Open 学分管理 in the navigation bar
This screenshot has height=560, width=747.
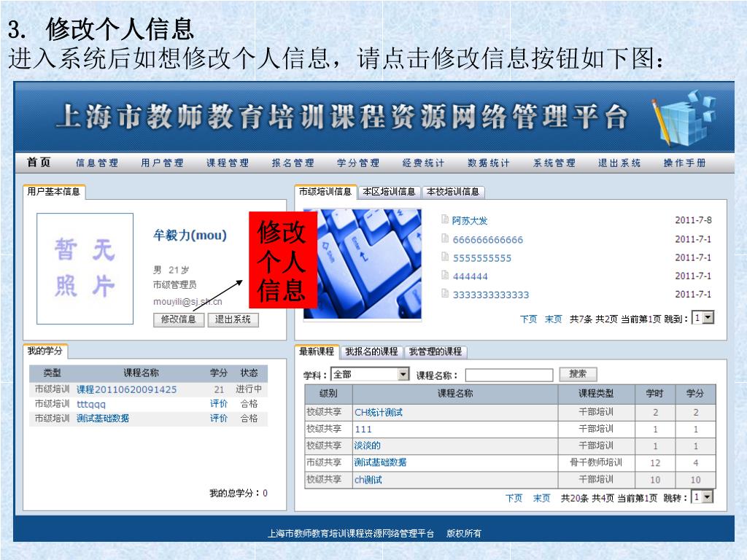(x=357, y=163)
